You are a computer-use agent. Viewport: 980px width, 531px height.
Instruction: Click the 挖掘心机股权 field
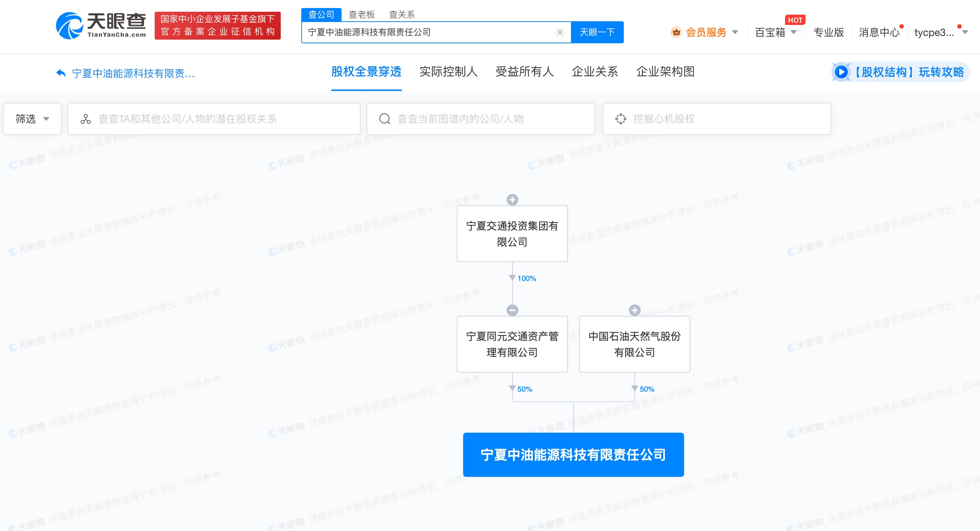click(x=716, y=119)
